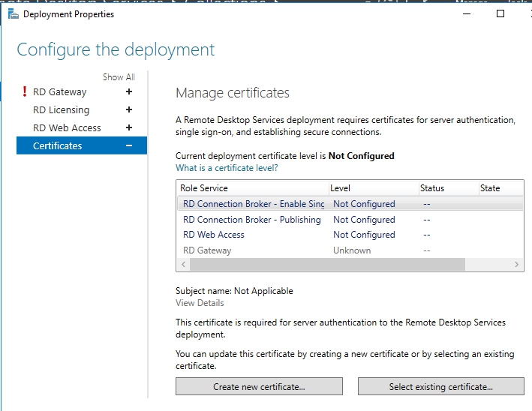Open the RD Gateway settings page

coord(60,92)
